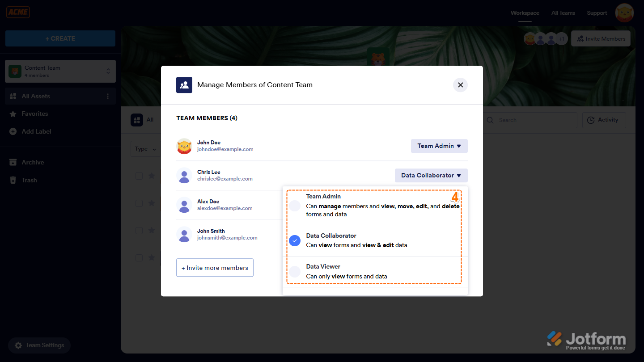Click Invite more members
The image size is (644, 362).
(215, 267)
